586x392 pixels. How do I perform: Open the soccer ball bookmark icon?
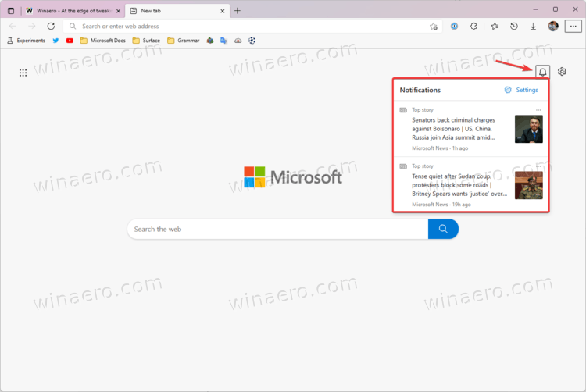click(x=252, y=41)
